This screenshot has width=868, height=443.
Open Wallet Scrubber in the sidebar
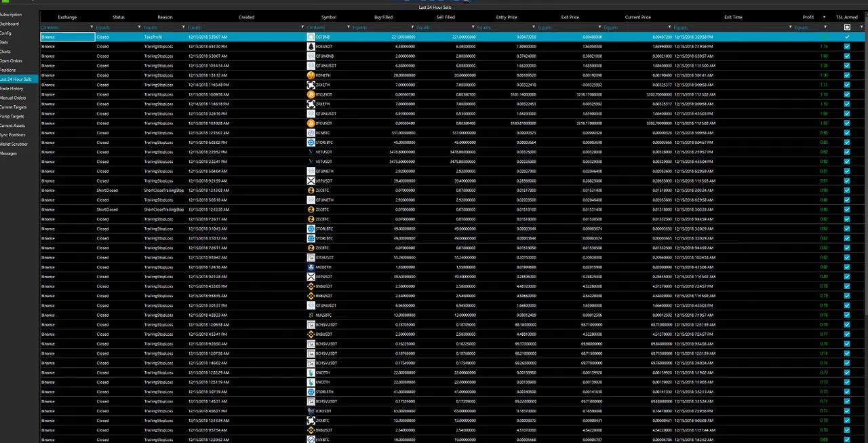[14, 144]
